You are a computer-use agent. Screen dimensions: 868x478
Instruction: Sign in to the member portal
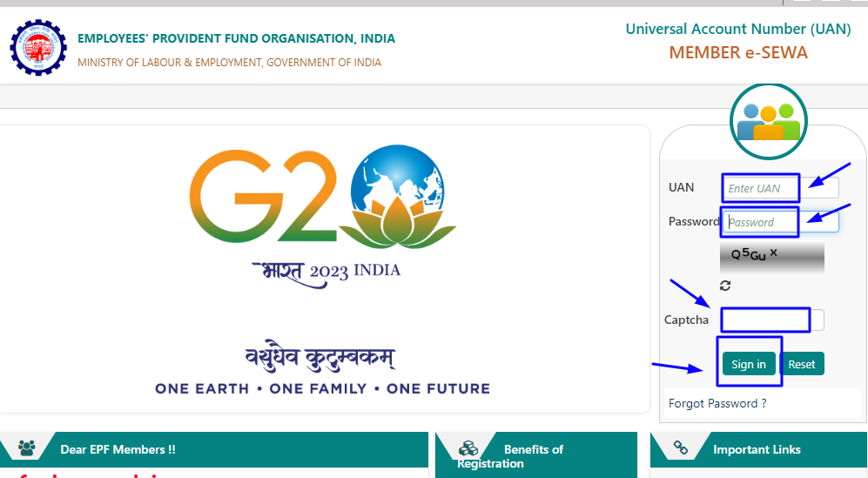(x=749, y=364)
